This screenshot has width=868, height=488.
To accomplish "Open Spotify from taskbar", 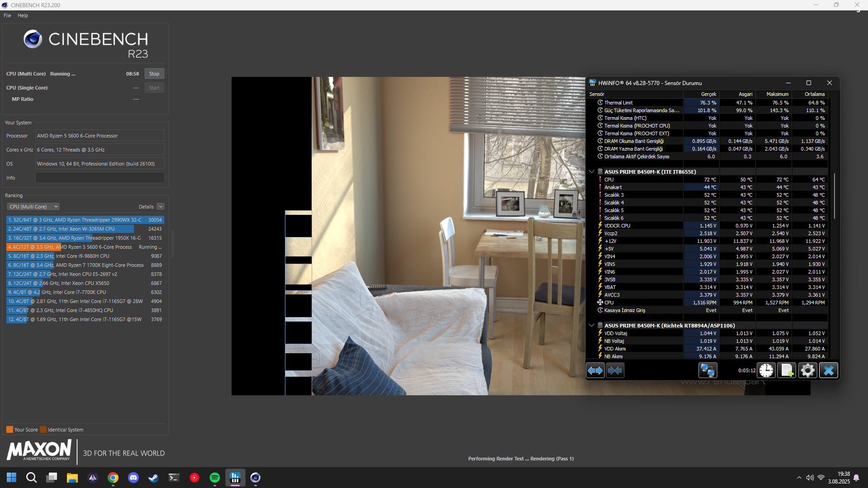I will coord(215,478).
